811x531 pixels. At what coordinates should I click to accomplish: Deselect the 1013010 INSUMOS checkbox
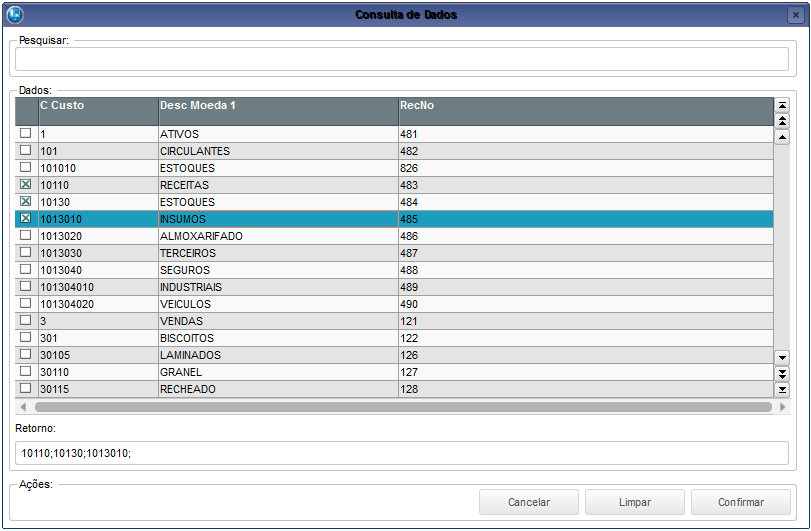[x=26, y=219]
